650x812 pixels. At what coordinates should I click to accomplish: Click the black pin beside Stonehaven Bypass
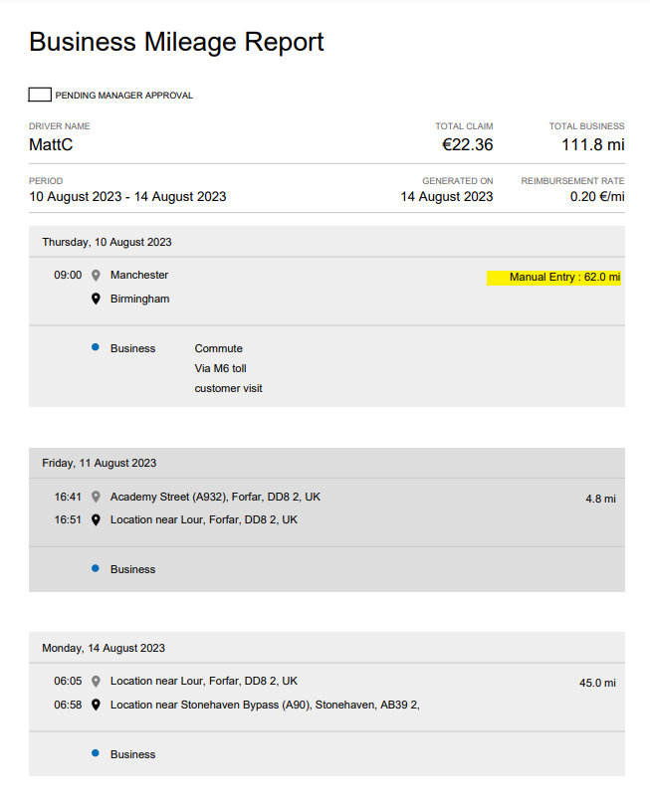(96, 705)
